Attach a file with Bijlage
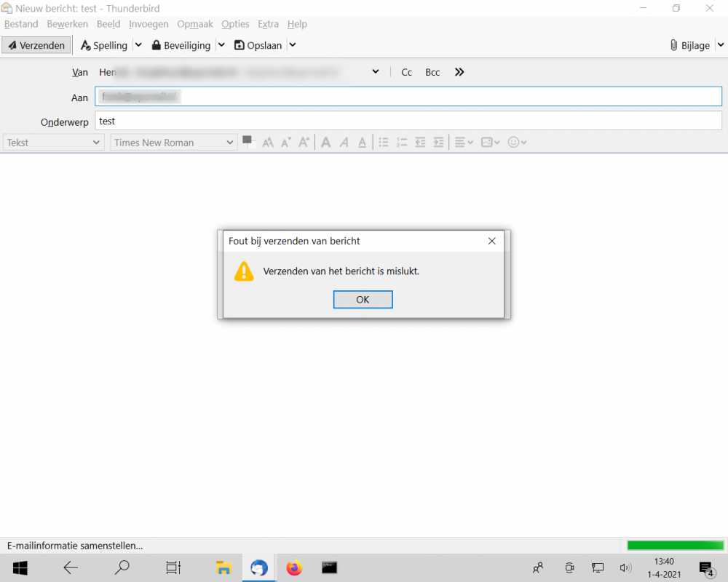Image resolution: width=728 pixels, height=582 pixels. pos(690,45)
